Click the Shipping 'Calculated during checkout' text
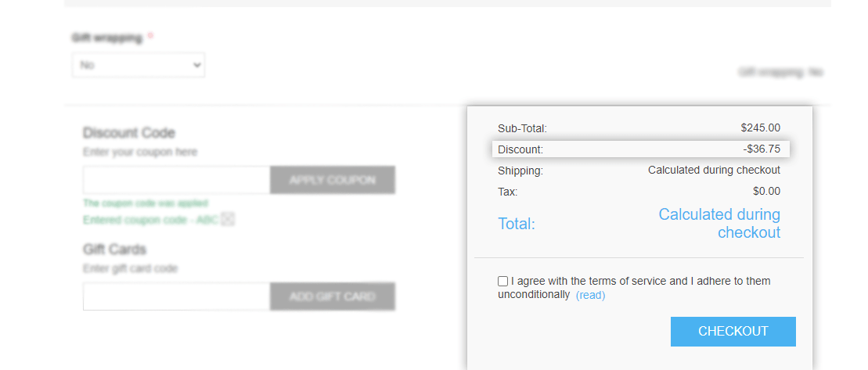This screenshot has height=370, width=868. tap(714, 170)
